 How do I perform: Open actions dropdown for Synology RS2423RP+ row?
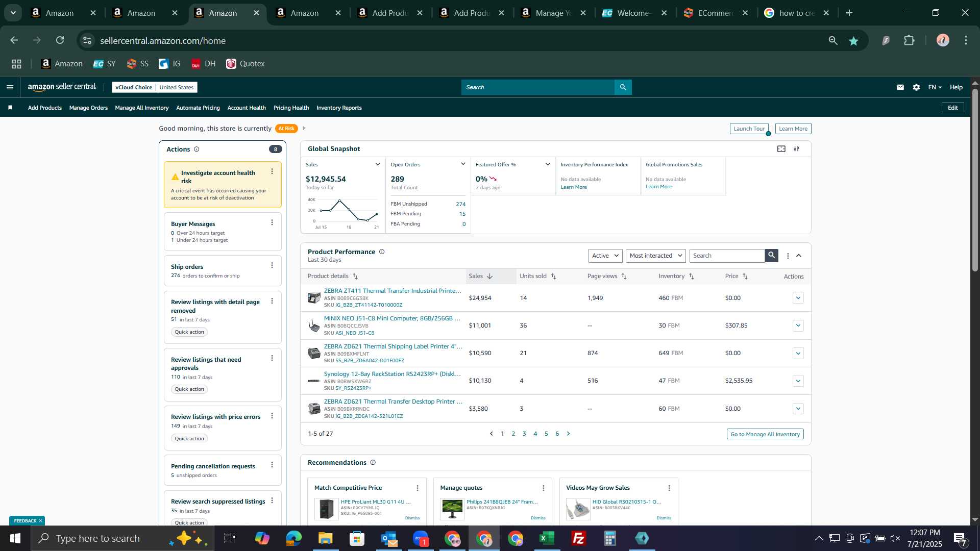798,381
